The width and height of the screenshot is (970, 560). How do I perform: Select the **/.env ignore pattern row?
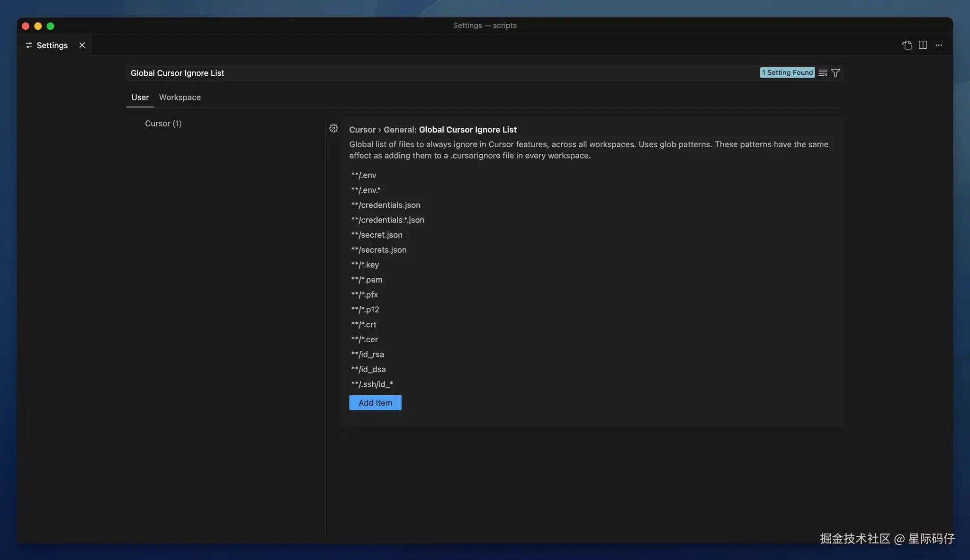[x=364, y=175]
